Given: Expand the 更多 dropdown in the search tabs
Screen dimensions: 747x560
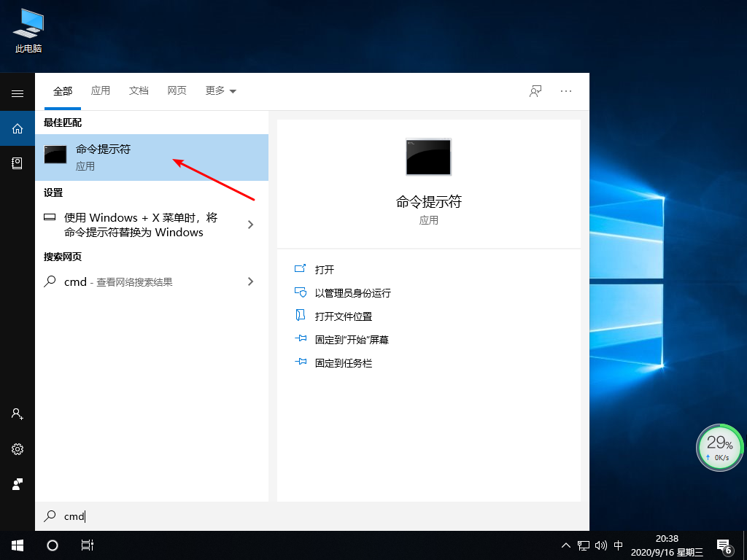Looking at the screenshot, I should (220, 90).
